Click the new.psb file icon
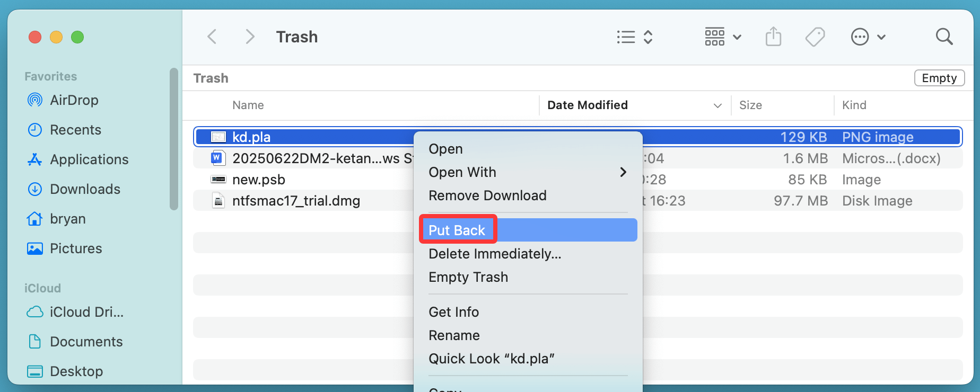This screenshot has width=980, height=392. [x=218, y=180]
